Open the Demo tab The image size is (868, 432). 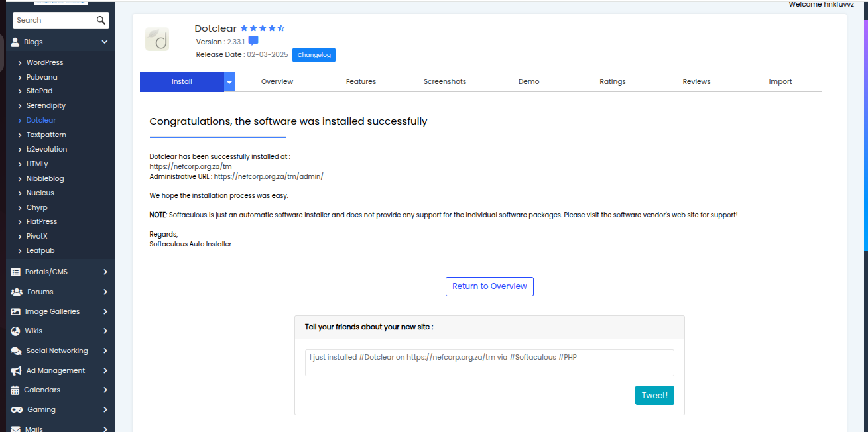tap(529, 82)
